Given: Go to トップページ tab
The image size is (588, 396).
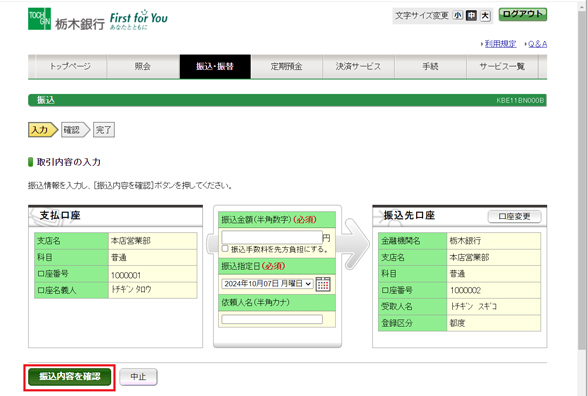Looking at the screenshot, I should [x=70, y=66].
